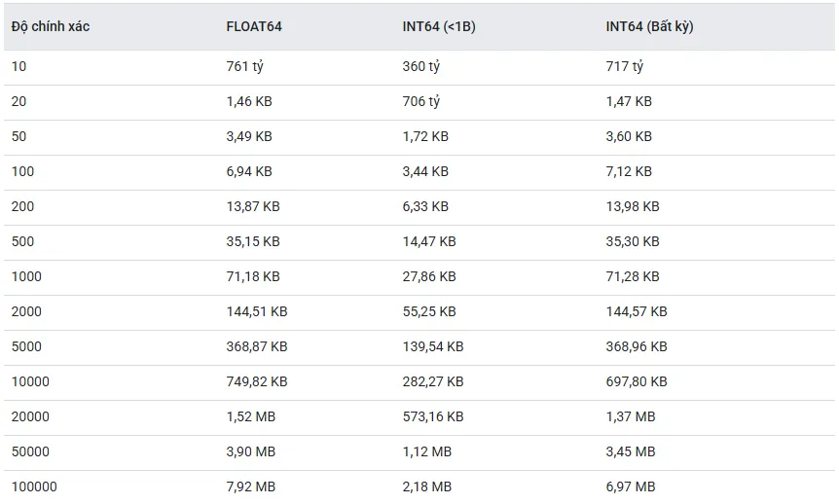Click the "6,33 KB" cell
Screen dimensions: 839x504
[x=425, y=207]
